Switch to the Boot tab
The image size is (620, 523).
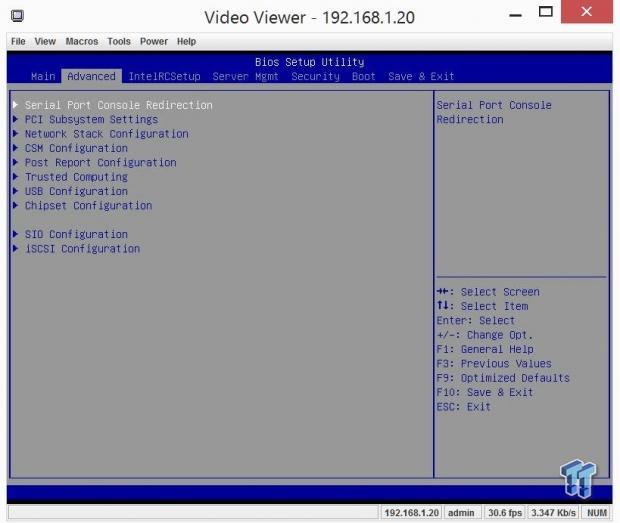pos(364,76)
